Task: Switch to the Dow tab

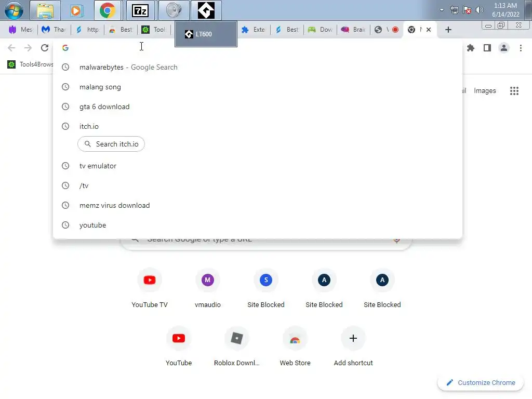Action: click(320, 30)
